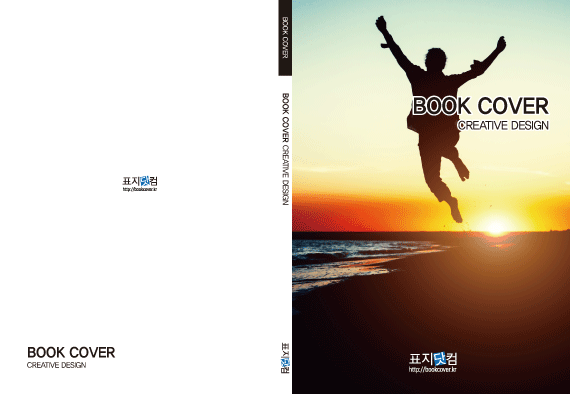Open the http://bookcover.kr link on back cover
570x394 pixels.
140,189
